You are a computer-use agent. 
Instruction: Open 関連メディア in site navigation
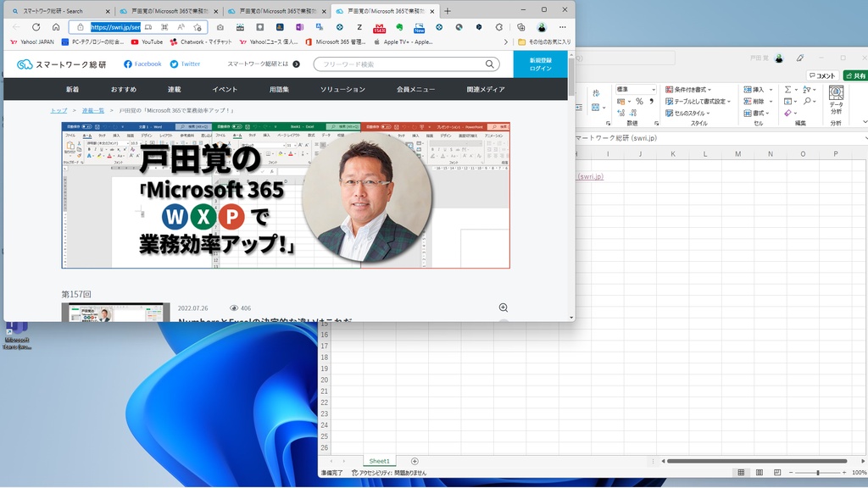point(486,89)
